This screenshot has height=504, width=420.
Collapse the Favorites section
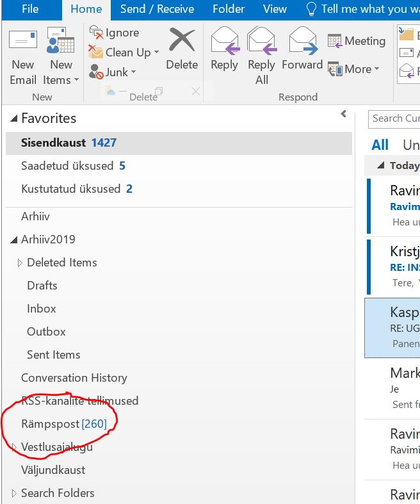[x=14, y=118]
